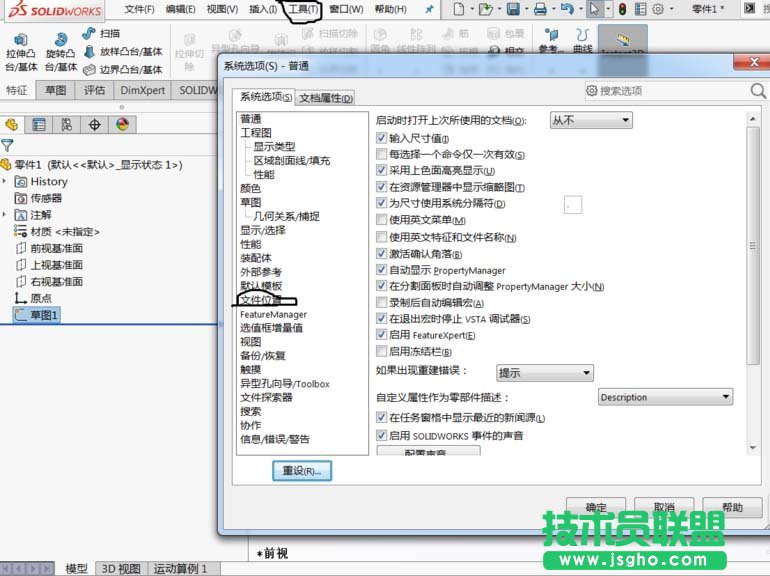Open dropdown arrow next to New icon

tap(472, 9)
